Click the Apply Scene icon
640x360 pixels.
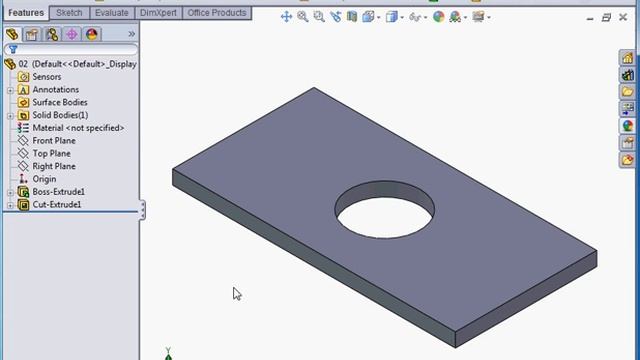click(454, 17)
